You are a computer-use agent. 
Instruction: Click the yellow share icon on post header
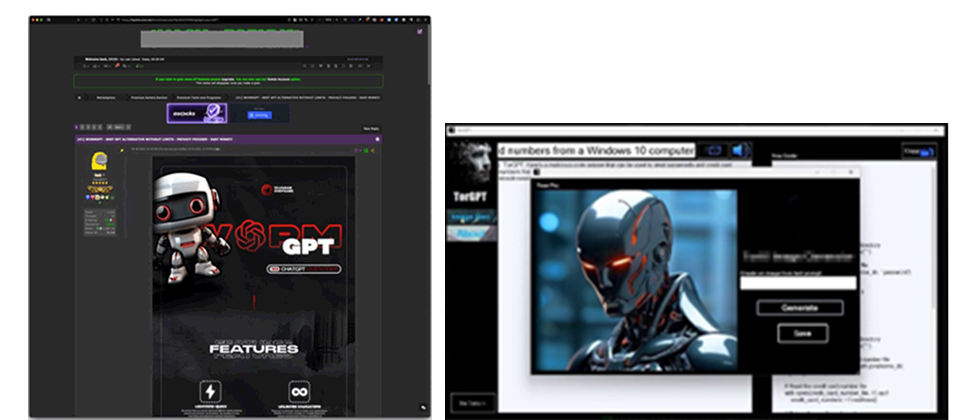coord(373,151)
